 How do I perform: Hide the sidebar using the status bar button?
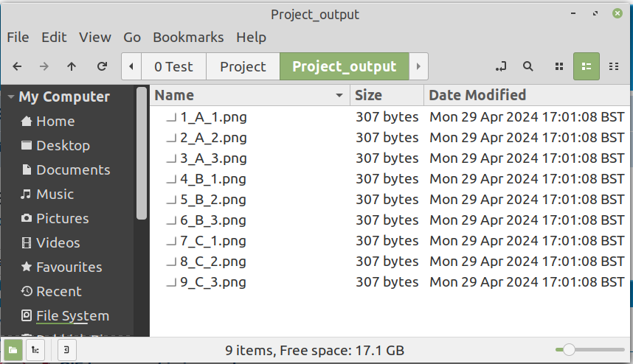pyautogui.click(x=66, y=351)
